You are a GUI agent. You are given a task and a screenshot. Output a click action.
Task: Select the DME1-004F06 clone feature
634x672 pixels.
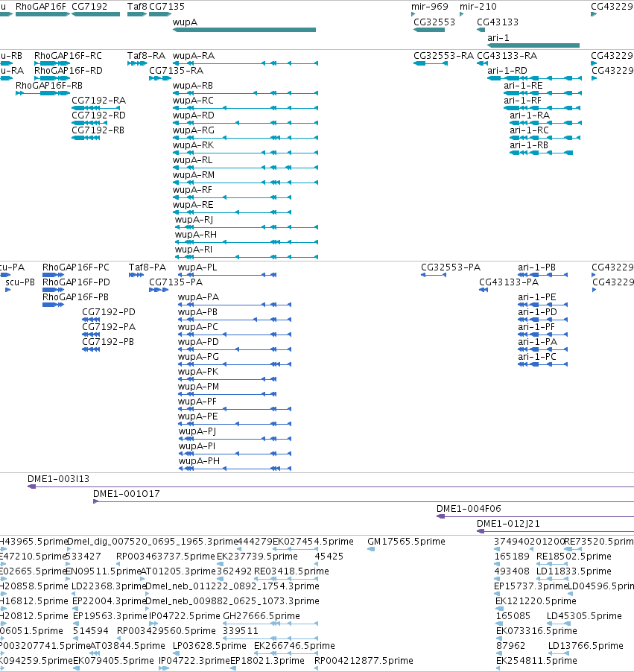click(535, 516)
